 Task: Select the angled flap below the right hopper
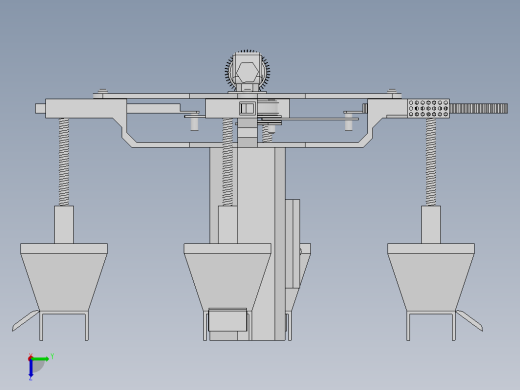click(x=469, y=321)
